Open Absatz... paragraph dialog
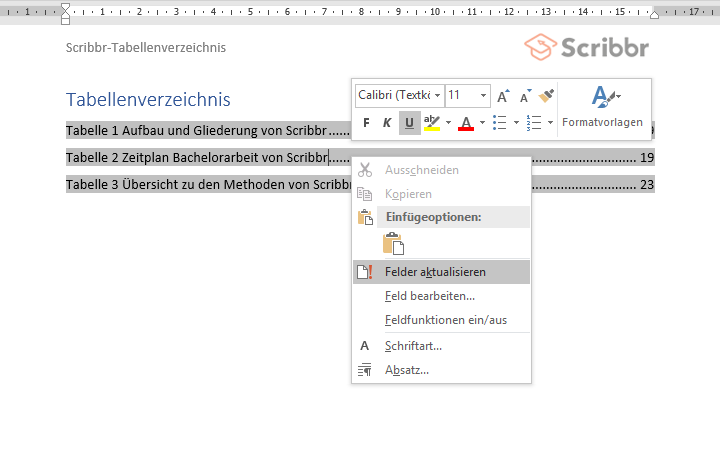The image size is (720, 450). 441,370
